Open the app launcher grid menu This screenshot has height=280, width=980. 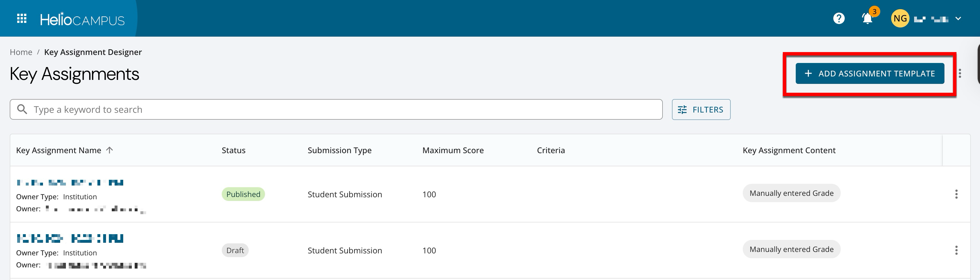22,18
